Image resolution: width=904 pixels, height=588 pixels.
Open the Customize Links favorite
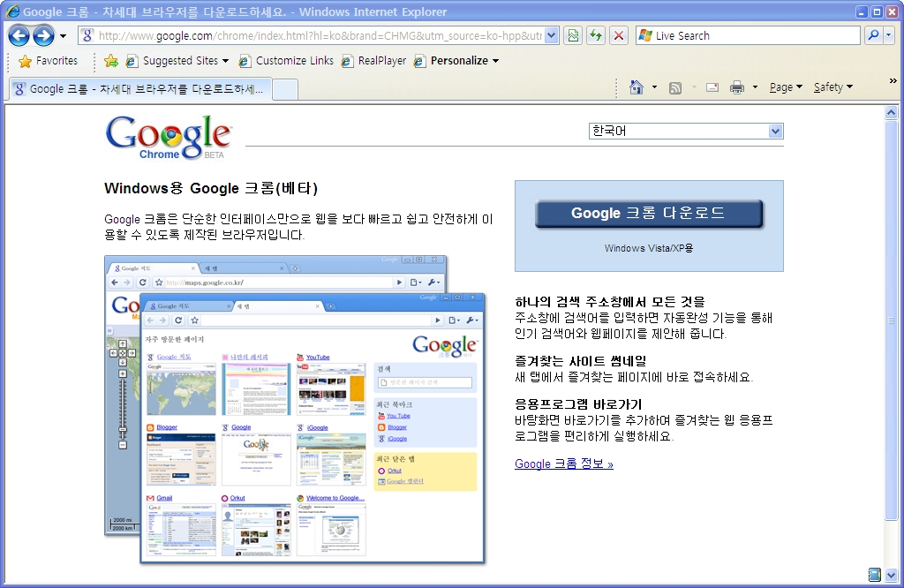tap(287, 61)
